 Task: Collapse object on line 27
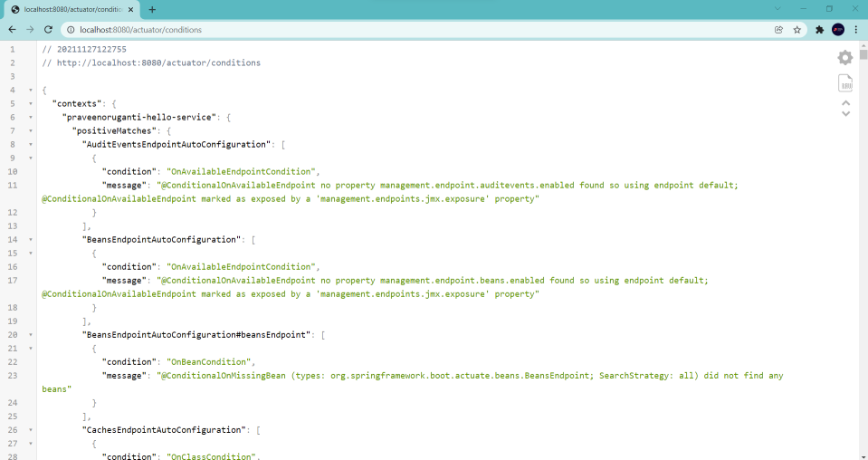pyautogui.click(x=31, y=444)
